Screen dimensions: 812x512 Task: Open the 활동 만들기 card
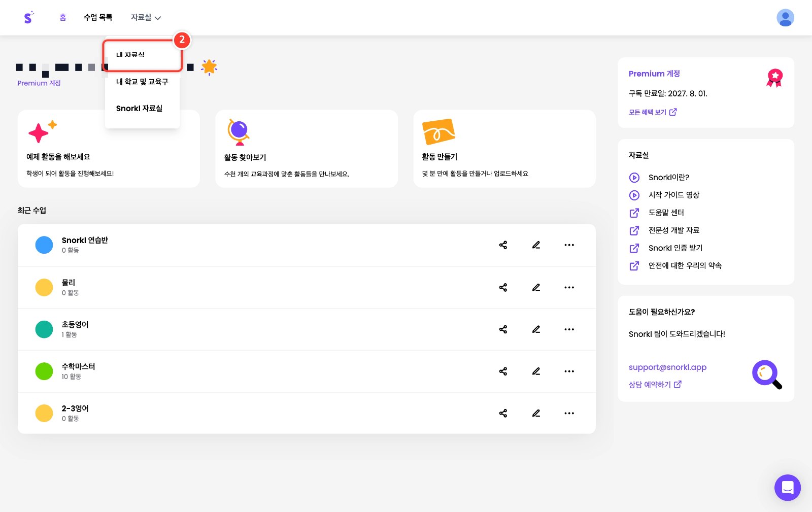click(504, 149)
